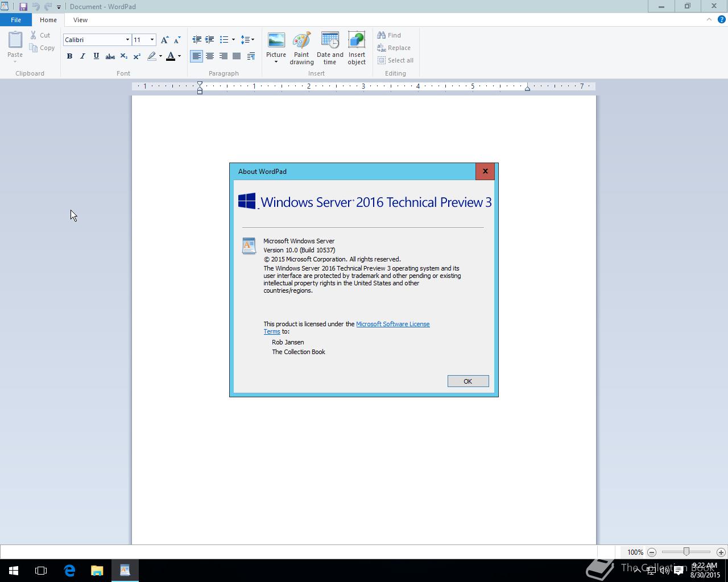
Task: Align text right
Action: (x=224, y=56)
